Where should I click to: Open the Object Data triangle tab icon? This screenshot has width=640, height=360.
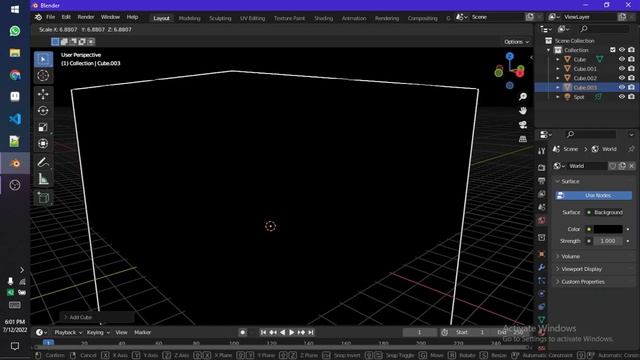click(x=542, y=320)
